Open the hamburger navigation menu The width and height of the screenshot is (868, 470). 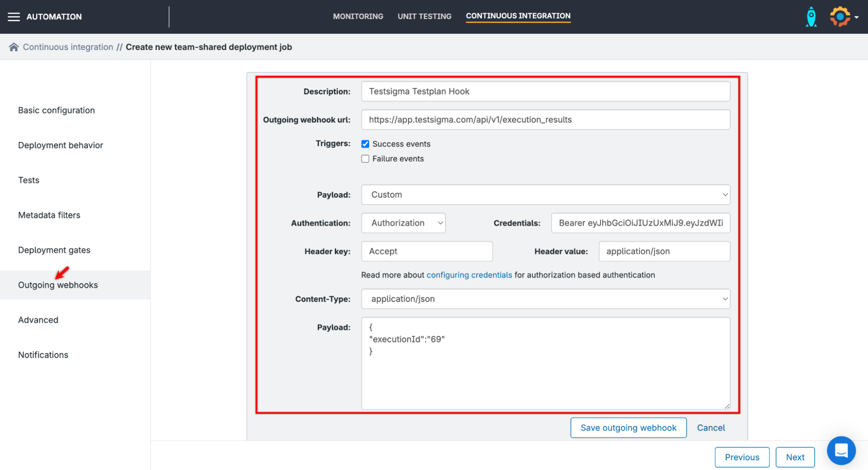(13, 16)
